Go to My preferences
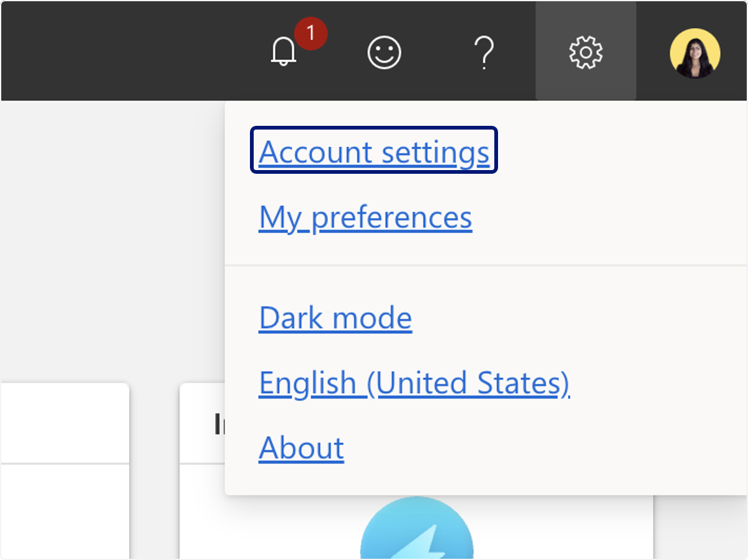Image resolution: width=748 pixels, height=560 pixels. point(365,217)
